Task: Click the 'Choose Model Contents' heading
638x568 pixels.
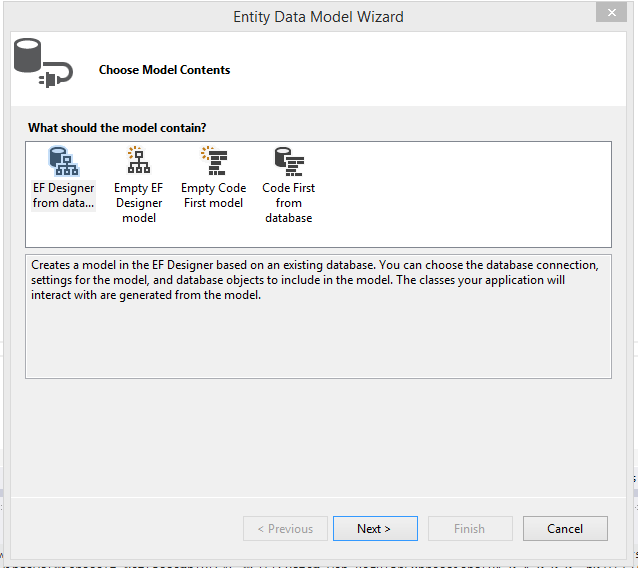Action: click(x=164, y=70)
